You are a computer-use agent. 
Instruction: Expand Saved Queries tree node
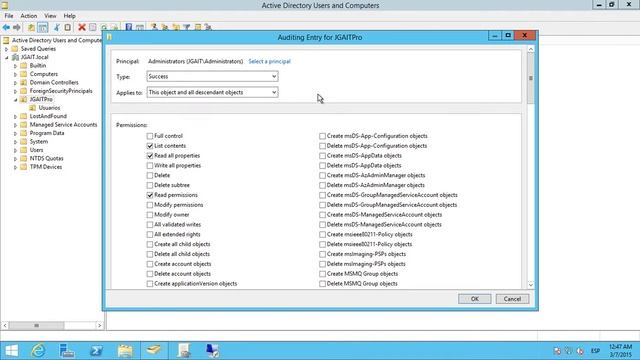point(7,49)
